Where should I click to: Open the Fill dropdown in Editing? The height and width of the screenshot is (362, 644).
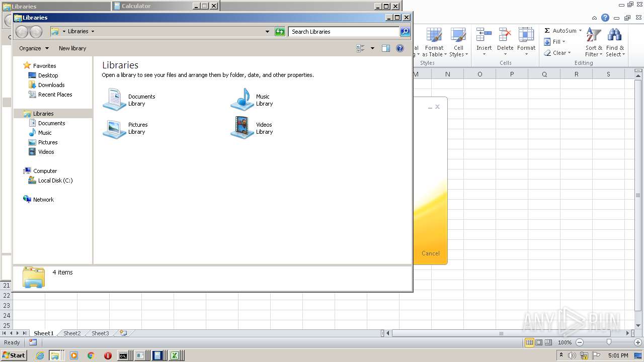tap(554, 42)
